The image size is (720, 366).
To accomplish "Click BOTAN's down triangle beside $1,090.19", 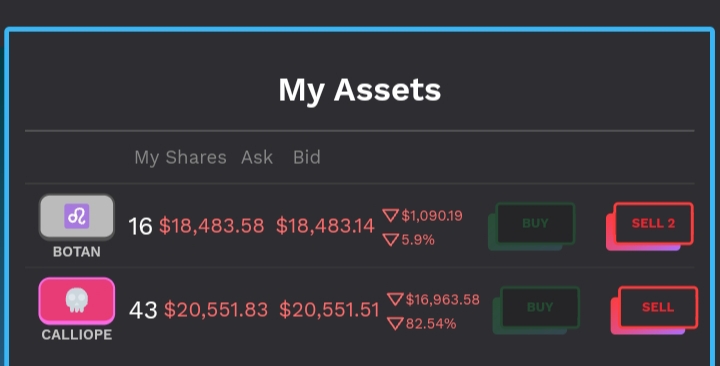I will pyautogui.click(x=390, y=215).
